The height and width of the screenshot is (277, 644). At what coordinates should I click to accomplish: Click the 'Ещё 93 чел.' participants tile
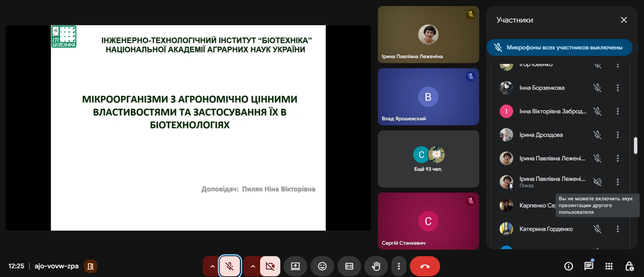click(x=428, y=159)
